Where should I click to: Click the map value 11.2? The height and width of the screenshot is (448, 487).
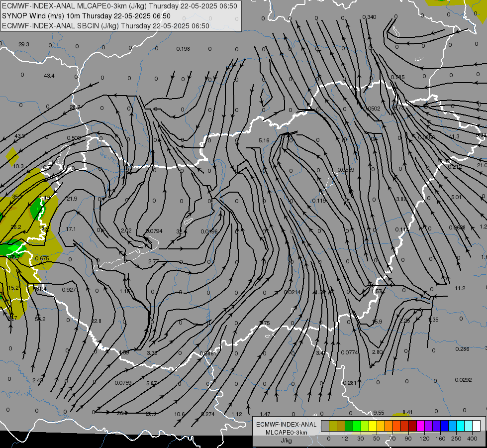tap(460, 288)
